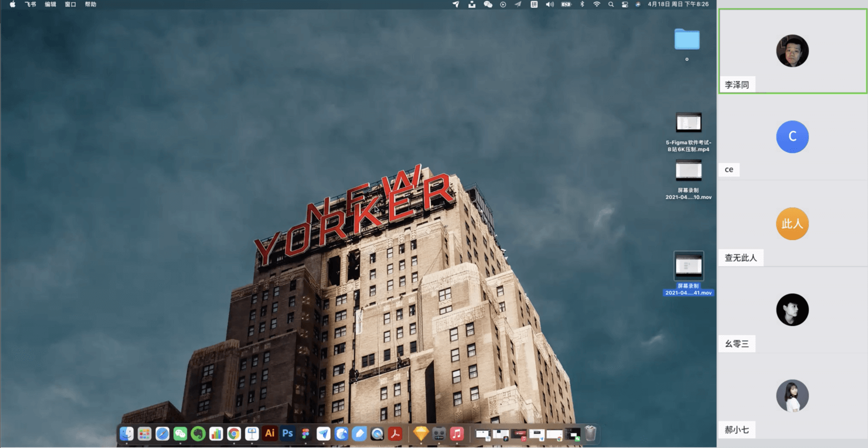Click the date and time in menu bar

tap(678, 4)
